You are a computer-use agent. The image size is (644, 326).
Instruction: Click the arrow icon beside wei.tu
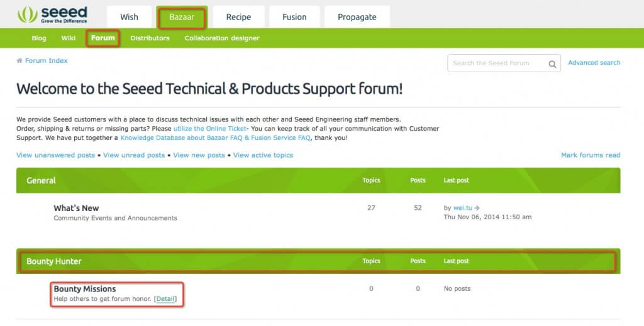pos(477,208)
